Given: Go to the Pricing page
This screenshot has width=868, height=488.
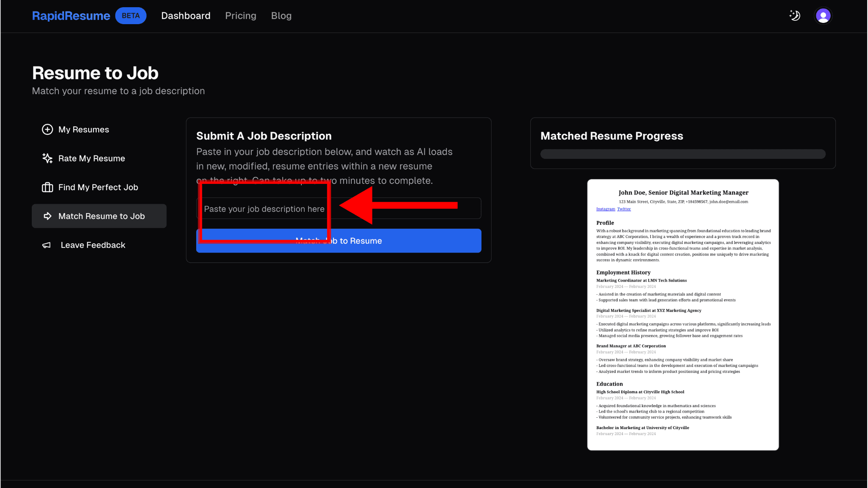Looking at the screenshot, I should click(x=240, y=16).
